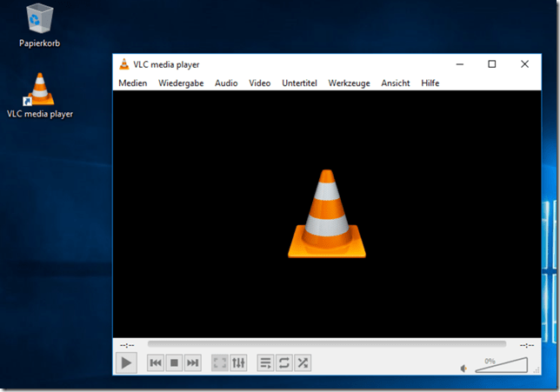Toggle shuffle random playback

(303, 362)
